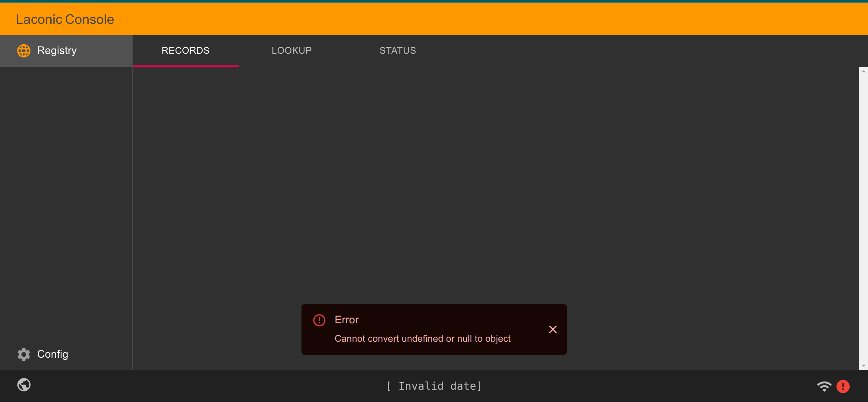This screenshot has height=402, width=868.
Task: Toggle the Registry panel visibility
Action: click(66, 50)
